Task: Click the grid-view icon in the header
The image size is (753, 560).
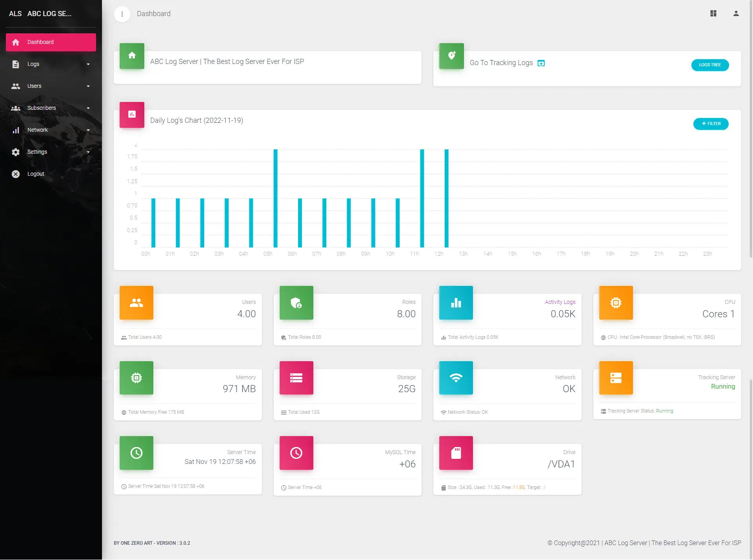Action: coord(713,14)
